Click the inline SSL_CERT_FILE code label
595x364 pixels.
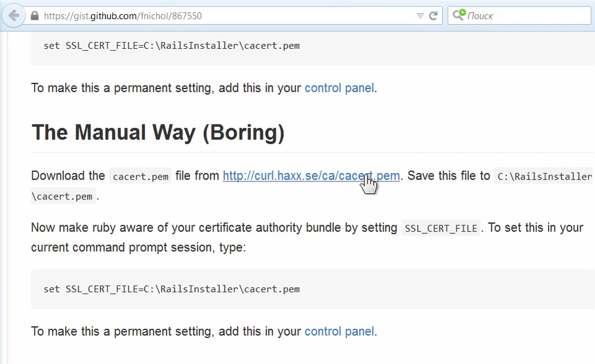coord(441,228)
